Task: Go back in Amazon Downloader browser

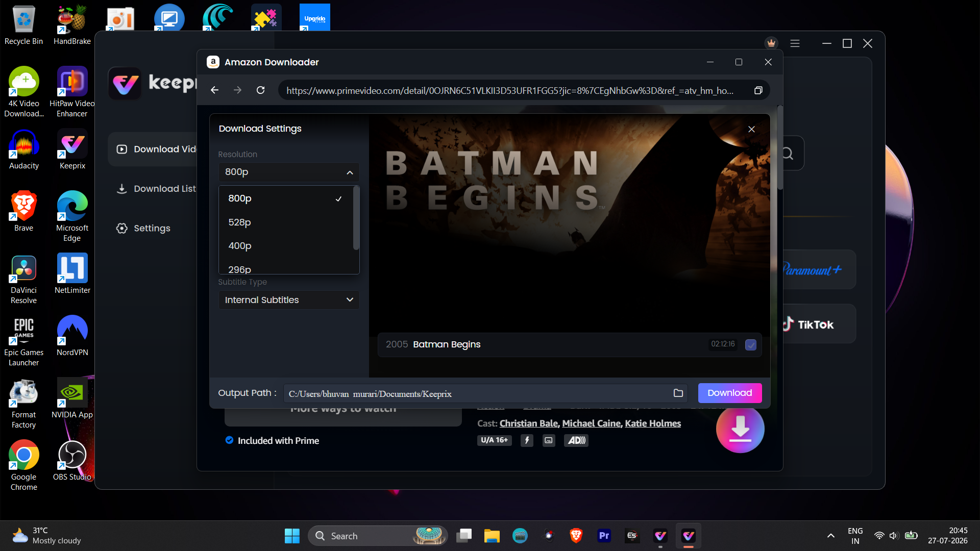Action: (x=214, y=90)
